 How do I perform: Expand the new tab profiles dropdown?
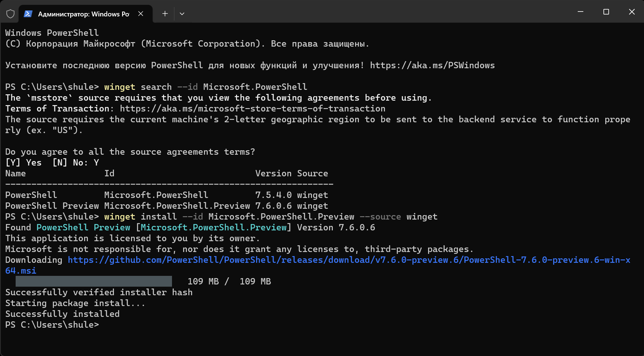[x=182, y=14]
